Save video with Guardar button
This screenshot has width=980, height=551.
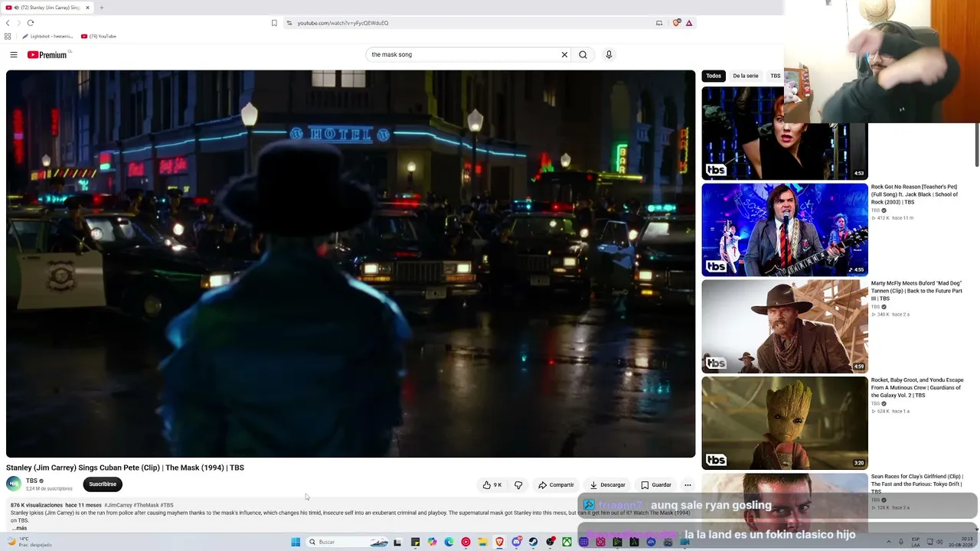(656, 484)
